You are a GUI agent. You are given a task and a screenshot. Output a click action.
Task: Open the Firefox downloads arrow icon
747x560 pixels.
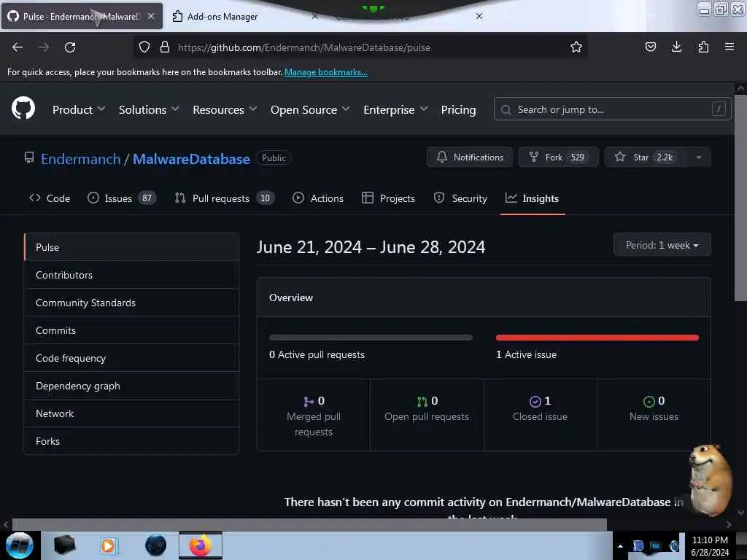(676, 47)
